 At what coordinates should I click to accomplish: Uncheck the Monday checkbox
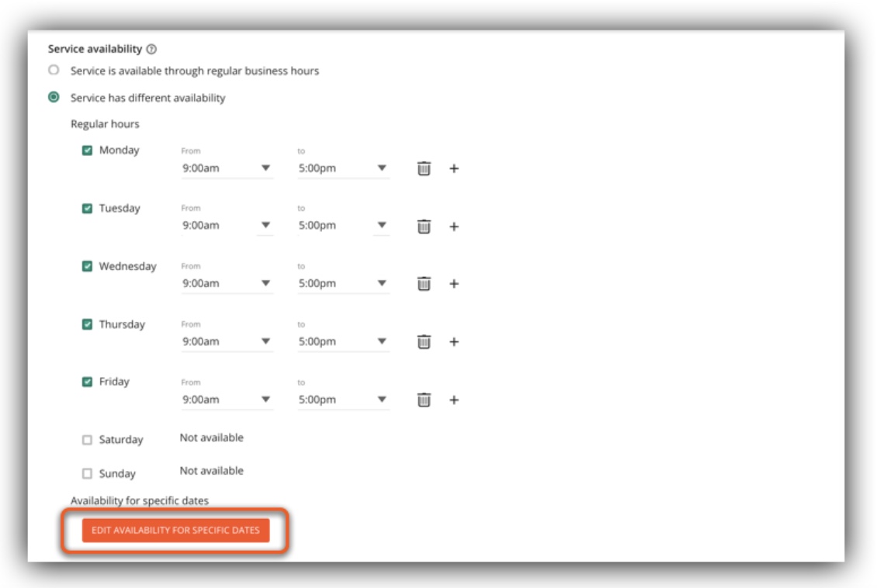pos(87,150)
